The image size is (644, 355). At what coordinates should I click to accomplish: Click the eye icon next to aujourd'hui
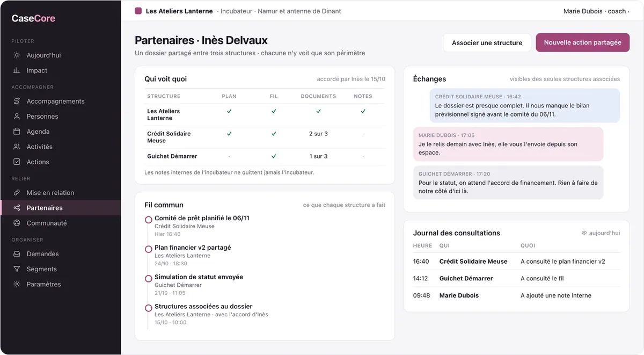(x=584, y=233)
